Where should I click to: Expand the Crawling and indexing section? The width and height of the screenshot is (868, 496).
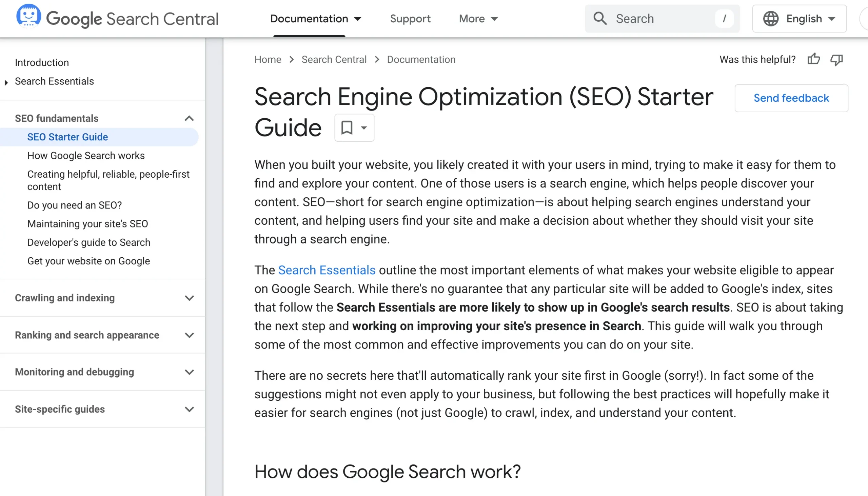click(189, 298)
